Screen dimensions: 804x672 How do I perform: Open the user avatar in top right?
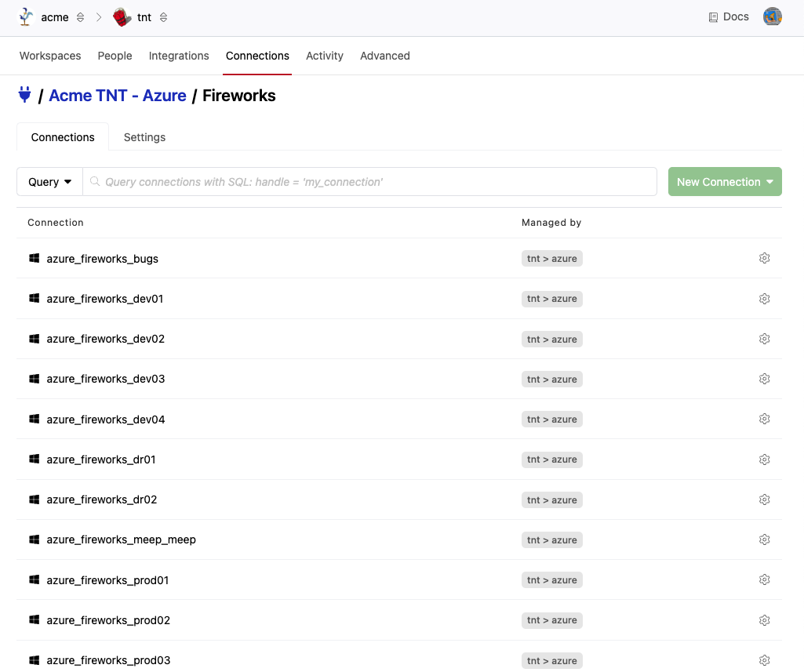click(772, 16)
